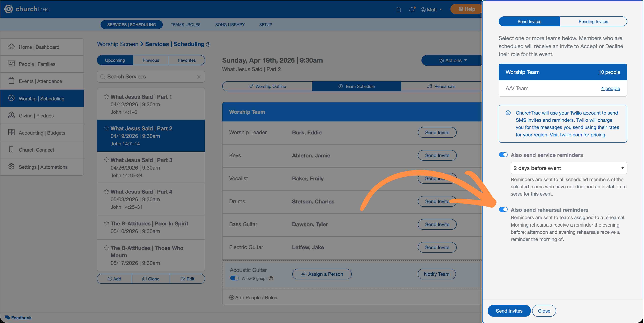644x323 pixels.
Task: Open the Worship Outline tab
Action: (x=267, y=86)
